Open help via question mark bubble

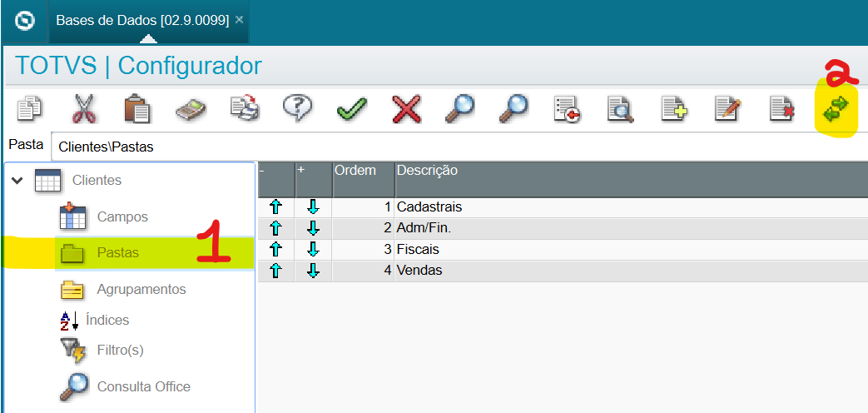pyautogui.click(x=297, y=107)
